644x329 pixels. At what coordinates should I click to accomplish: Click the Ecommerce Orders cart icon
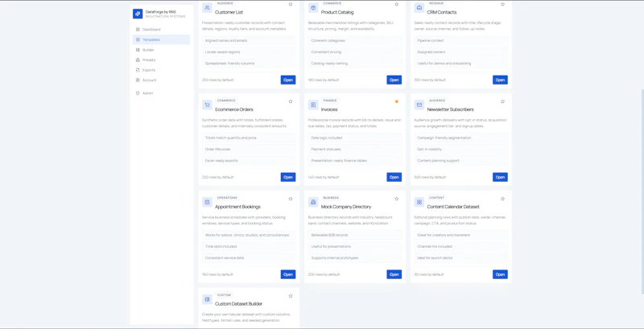[207, 105]
